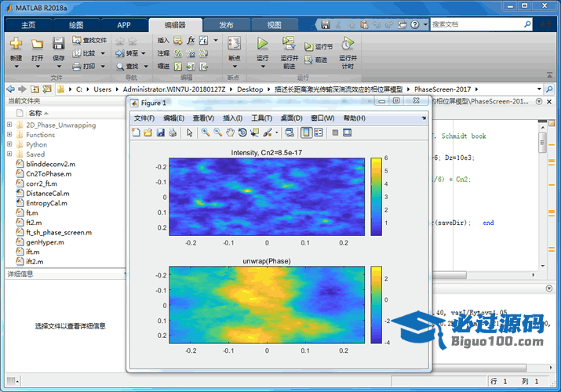This screenshot has height=392, width=561.
Task: Click the Run and Advance (运行并前进) icon
Action: pyautogui.click(x=289, y=43)
